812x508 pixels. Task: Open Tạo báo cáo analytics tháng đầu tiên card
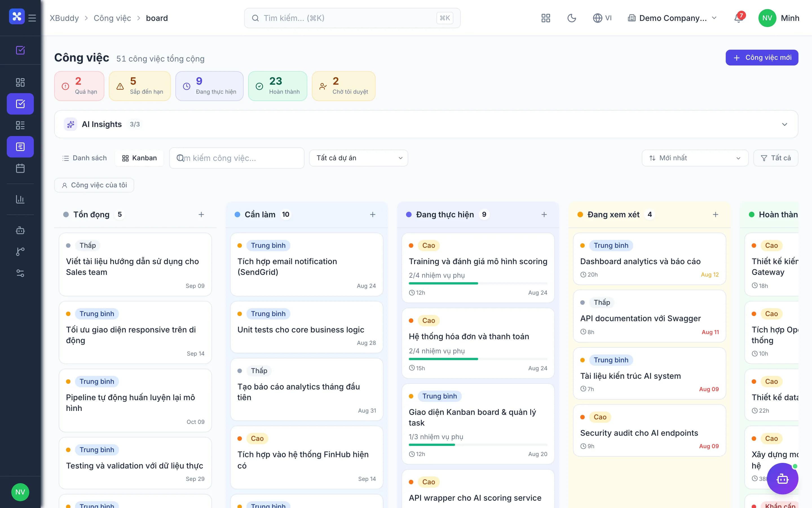click(306, 389)
